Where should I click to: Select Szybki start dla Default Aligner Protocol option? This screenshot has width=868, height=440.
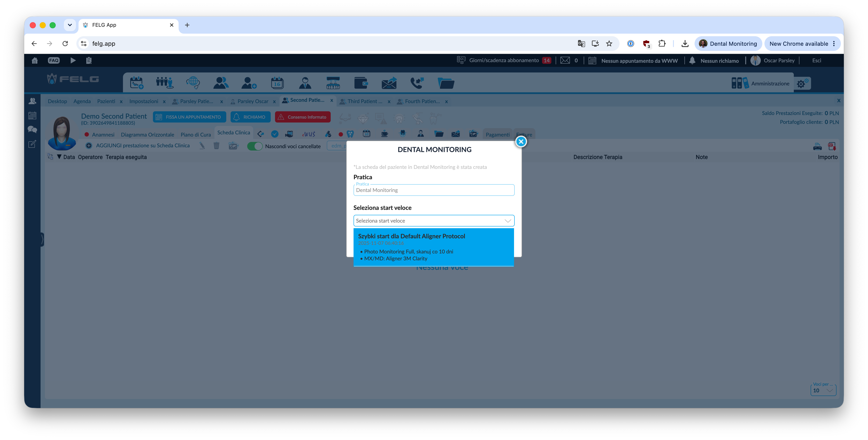tap(434, 247)
